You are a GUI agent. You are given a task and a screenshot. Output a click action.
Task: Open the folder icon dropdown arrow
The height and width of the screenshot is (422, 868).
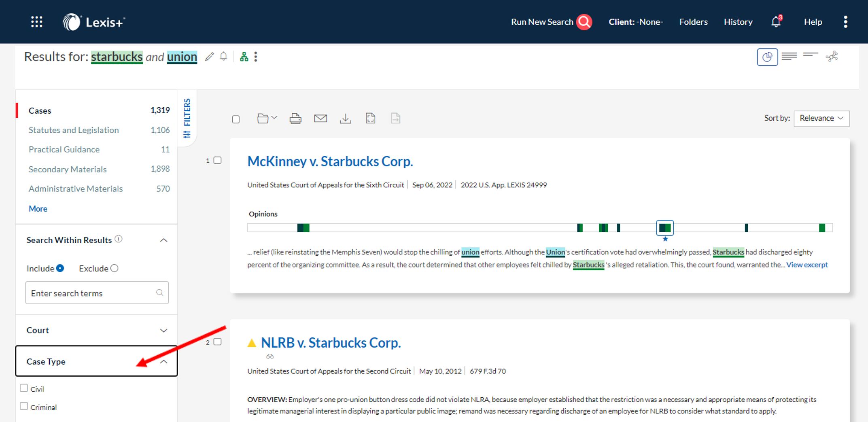[274, 118]
